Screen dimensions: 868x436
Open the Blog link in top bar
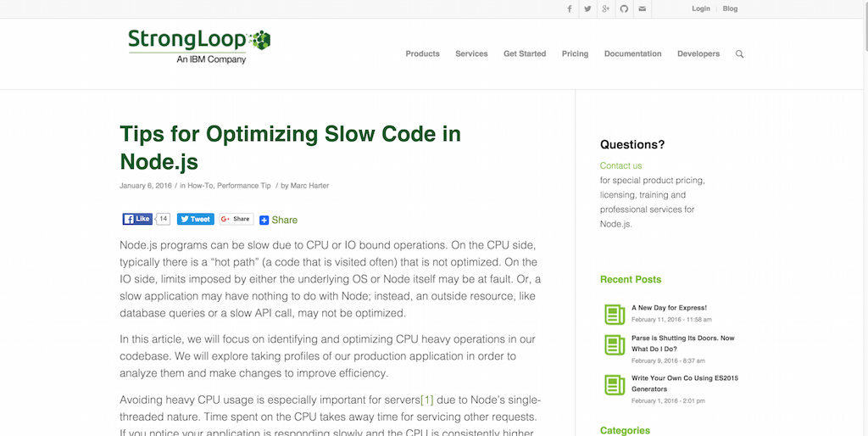(x=730, y=8)
